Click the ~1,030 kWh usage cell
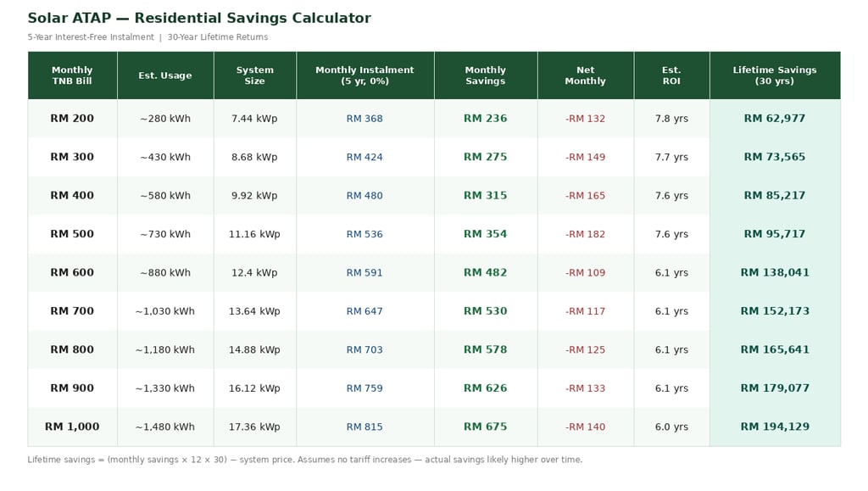The width and height of the screenshot is (868, 491). [165, 311]
